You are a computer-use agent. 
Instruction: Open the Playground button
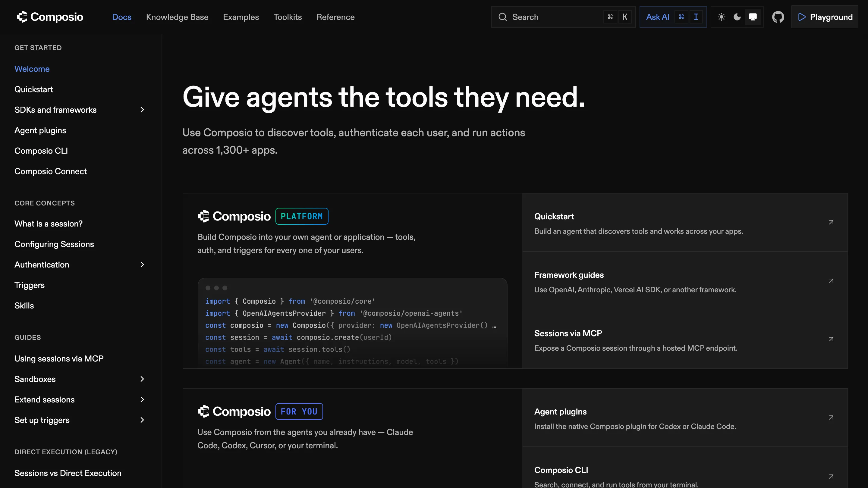(825, 17)
